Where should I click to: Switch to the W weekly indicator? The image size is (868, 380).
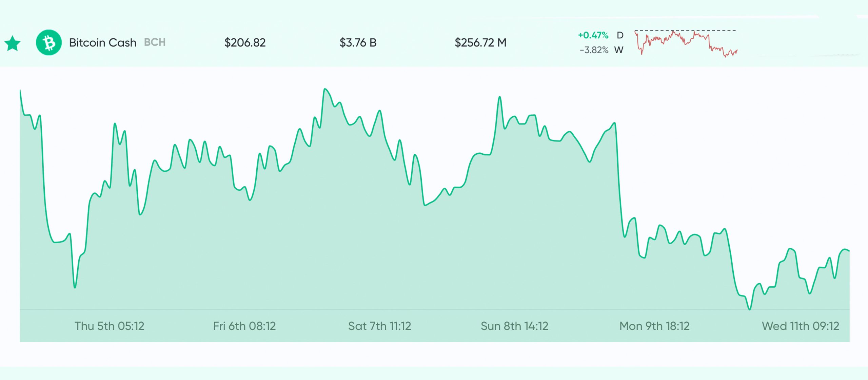(619, 50)
